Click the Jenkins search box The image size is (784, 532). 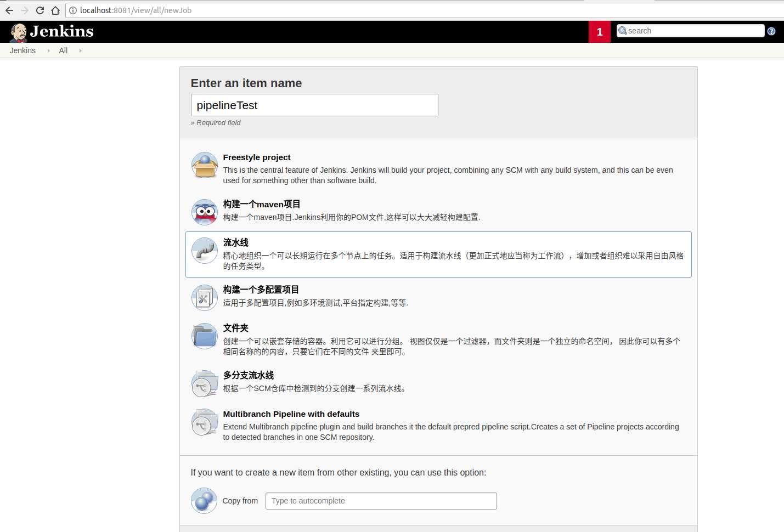(690, 31)
